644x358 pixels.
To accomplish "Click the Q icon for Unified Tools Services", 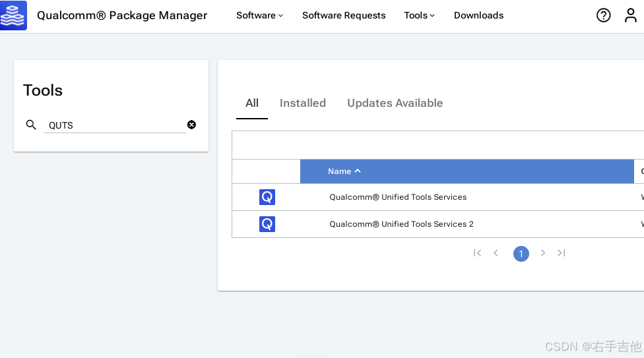I will coord(267,197).
